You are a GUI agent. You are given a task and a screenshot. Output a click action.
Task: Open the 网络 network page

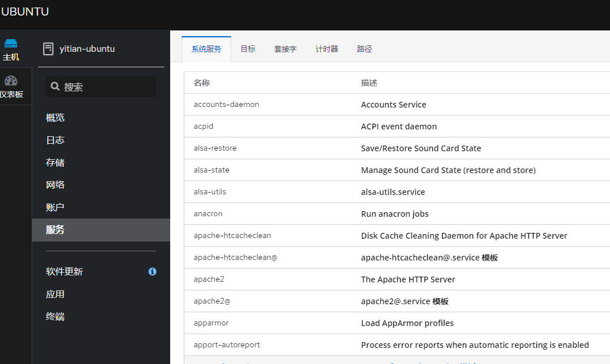pos(55,185)
